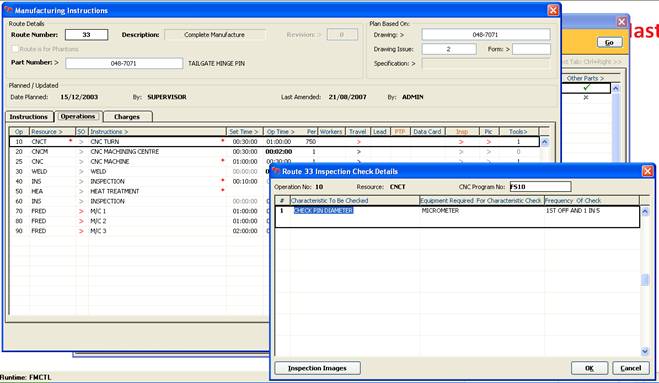The width and height of the screenshot is (659, 383).
Task: Select operation row 10 CNC TURN
Action: [274, 142]
